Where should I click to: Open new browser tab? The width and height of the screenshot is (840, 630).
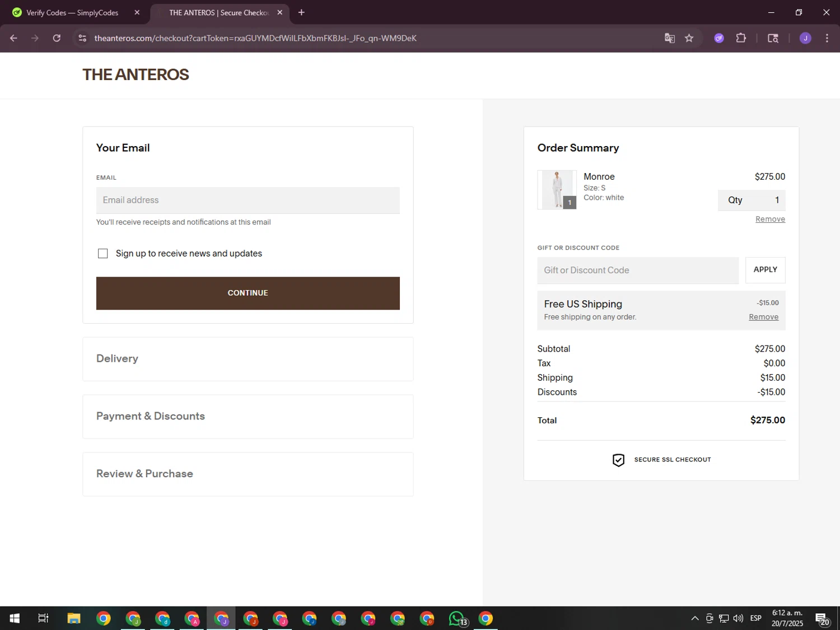(301, 12)
